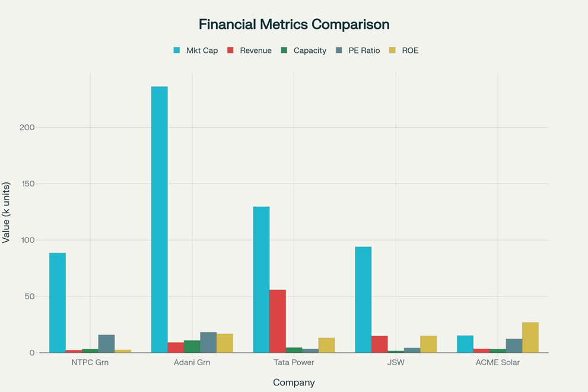Click the 200 tick label on y-axis
Image resolution: width=588 pixels, height=392 pixels.
(27, 128)
